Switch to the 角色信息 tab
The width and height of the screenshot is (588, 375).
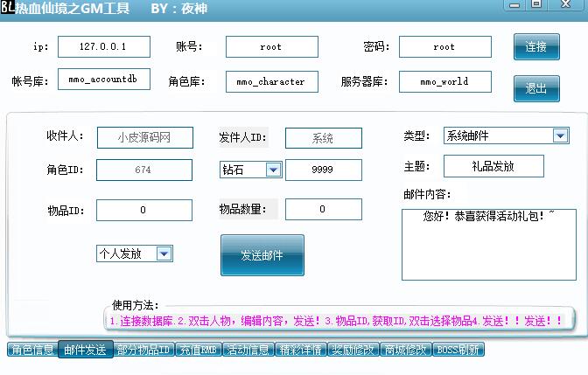point(31,350)
